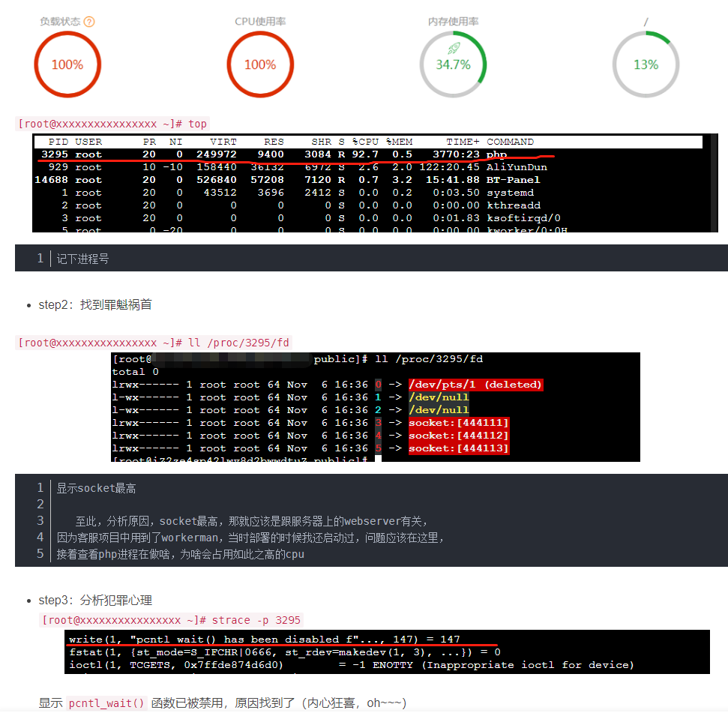The height and width of the screenshot is (716, 728).
Task: Click code line mentioning workerman
Action: [250, 538]
